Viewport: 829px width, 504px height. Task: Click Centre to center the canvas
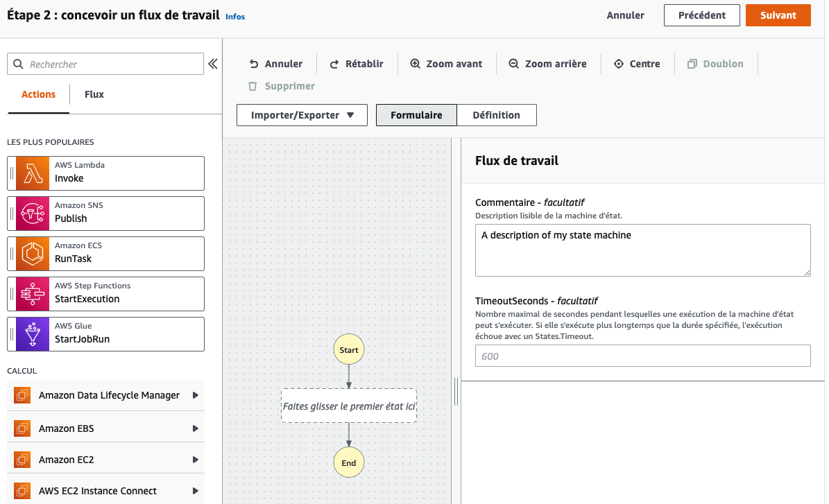637,64
